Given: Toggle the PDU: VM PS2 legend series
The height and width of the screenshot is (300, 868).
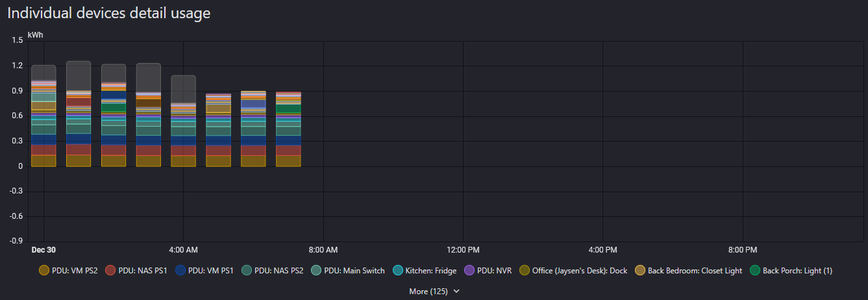Looking at the screenshot, I should [x=68, y=270].
